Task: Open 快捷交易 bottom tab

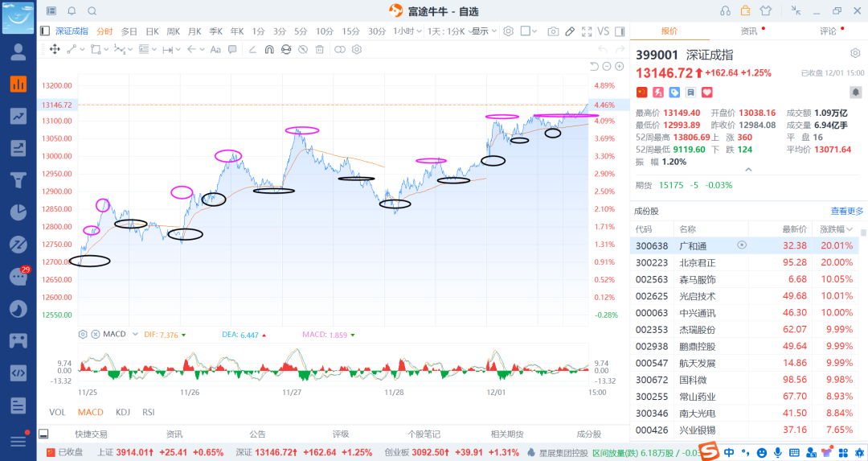Action: (91, 434)
